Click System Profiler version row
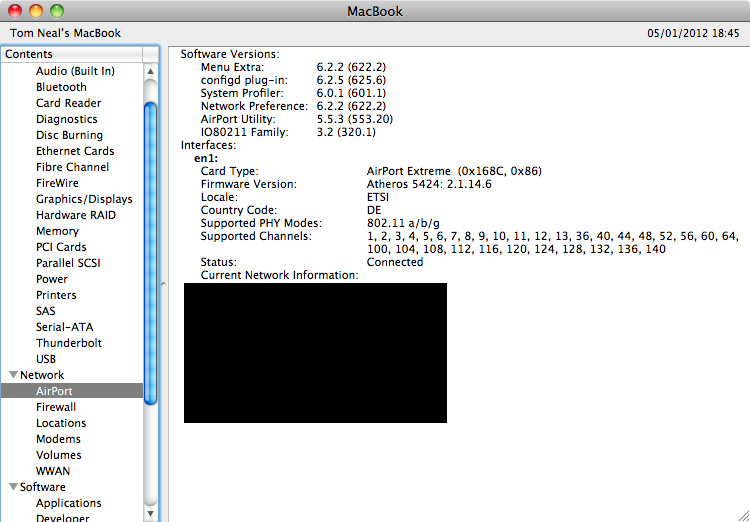 pos(293,93)
